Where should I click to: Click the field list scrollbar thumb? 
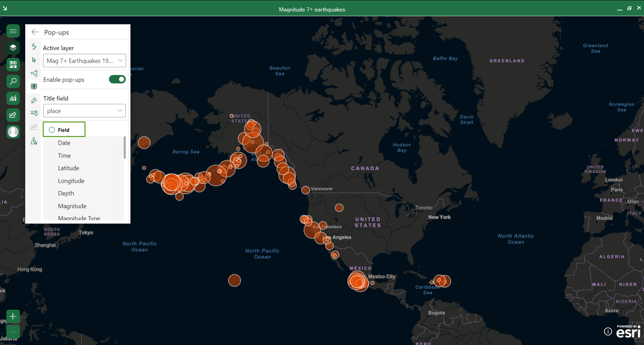[125, 147]
